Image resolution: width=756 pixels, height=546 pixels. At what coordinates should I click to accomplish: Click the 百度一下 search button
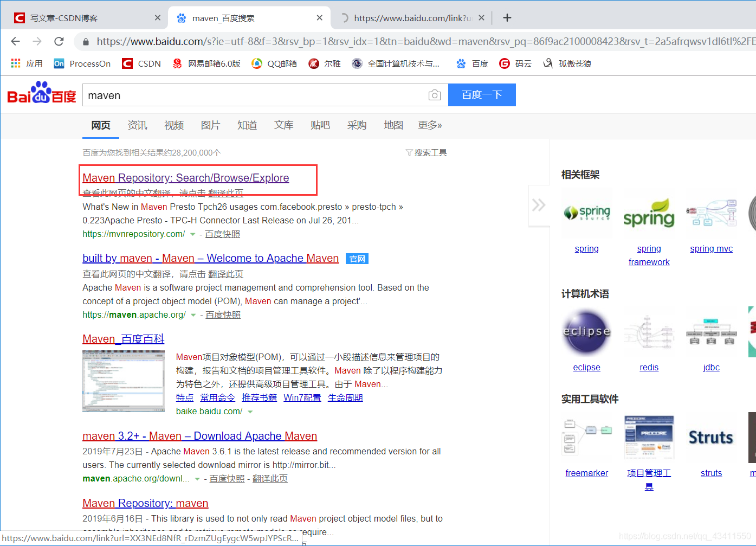click(482, 95)
